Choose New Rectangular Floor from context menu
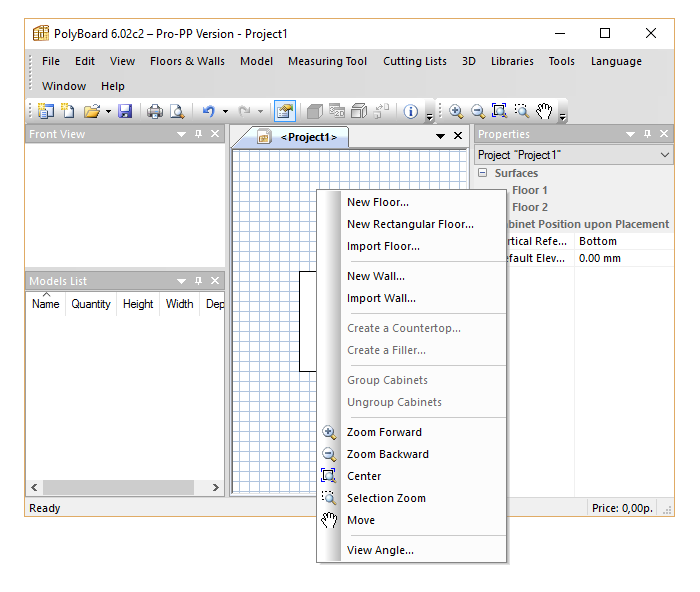The image size is (700, 592). [x=410, y=224]
